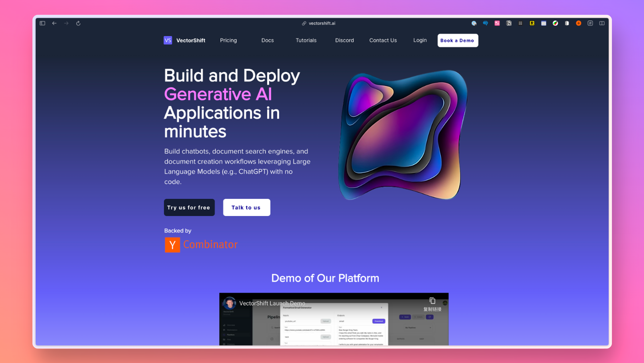Click the colorful abstract hero graphic

coord(402,135)
